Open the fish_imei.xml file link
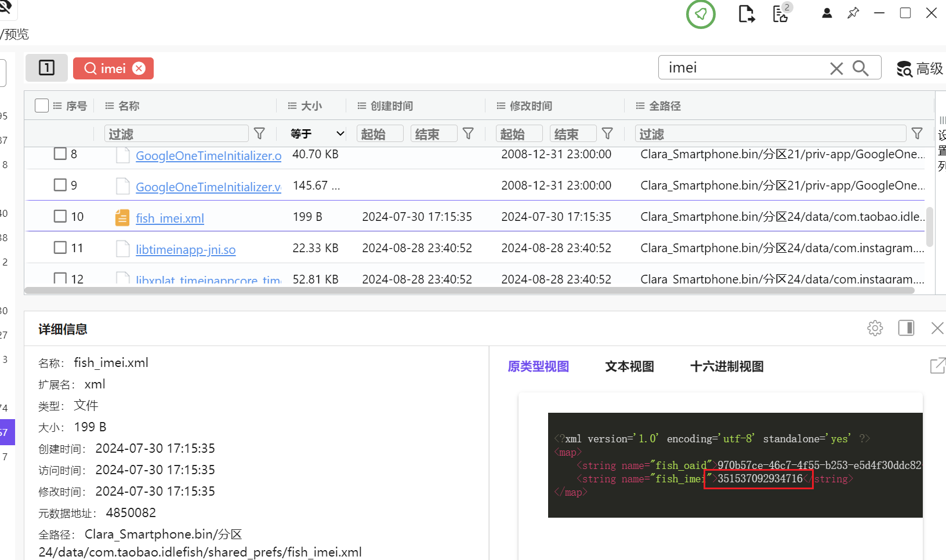Viewport: 946px width, 560px height. pos(170,219)
